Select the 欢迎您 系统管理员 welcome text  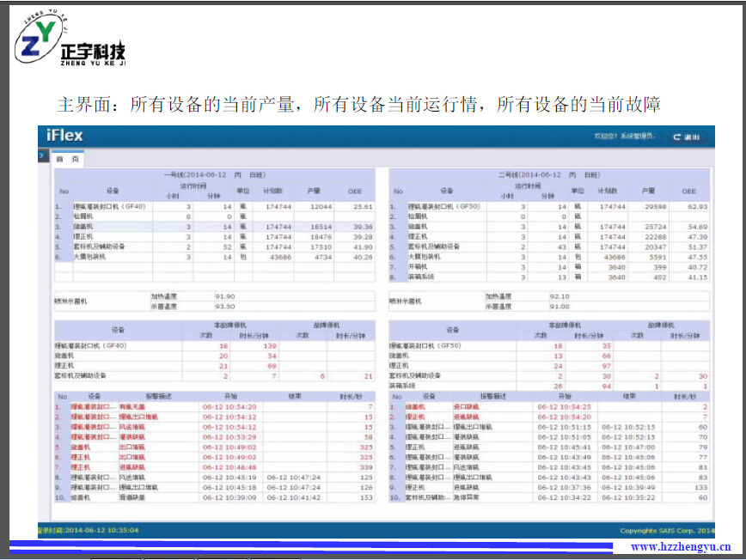pyautogui.click(x=624, y=137)
